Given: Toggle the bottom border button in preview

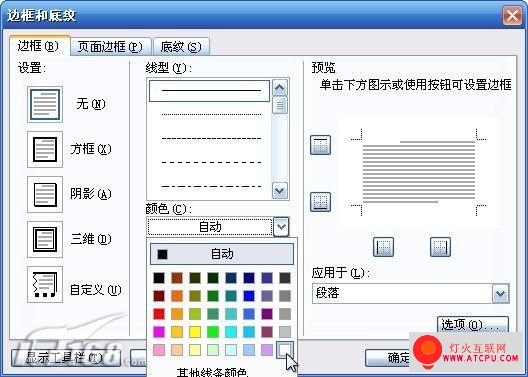Looking at the screenshot, I should point(320,202).
